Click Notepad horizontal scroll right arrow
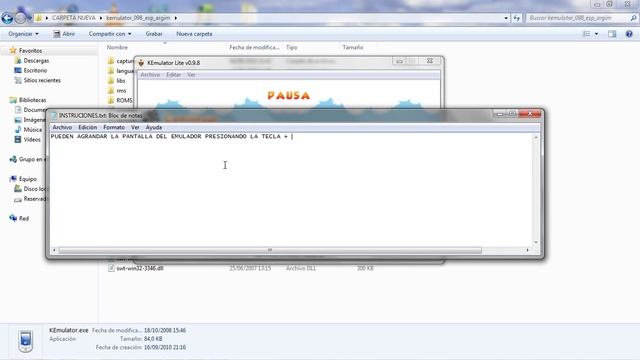Image resolution: width=640 pixels, height=360 pixels. coord(528,250)
